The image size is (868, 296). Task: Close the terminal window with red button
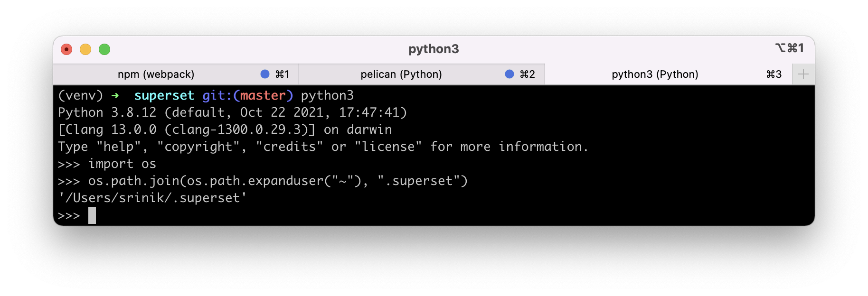coord(66,49)
